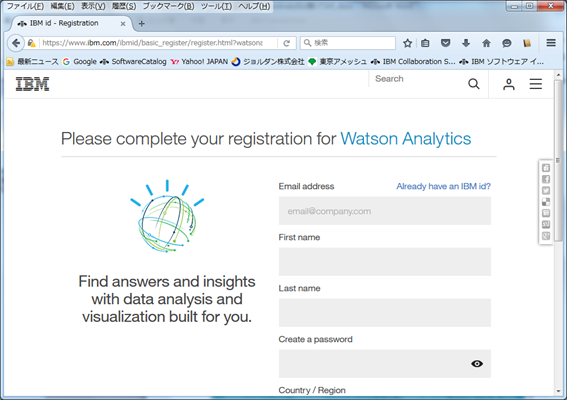Viewport: 567px width, 400px height.
Task: Expand the IBM site hamburger menu
Action: pyautogui.click(x=536, y=84)
